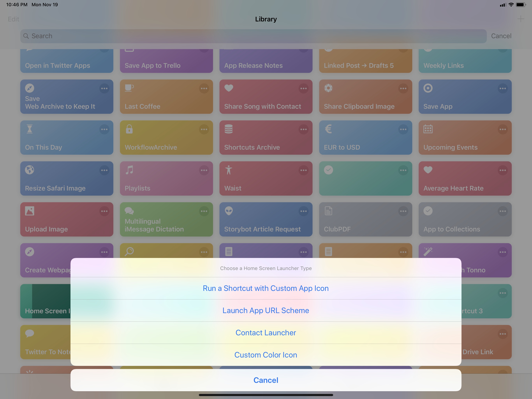The width and height of the screenshot is (532, 399).
Task: Click Edit button in Library toolbar
Action: 13,19
